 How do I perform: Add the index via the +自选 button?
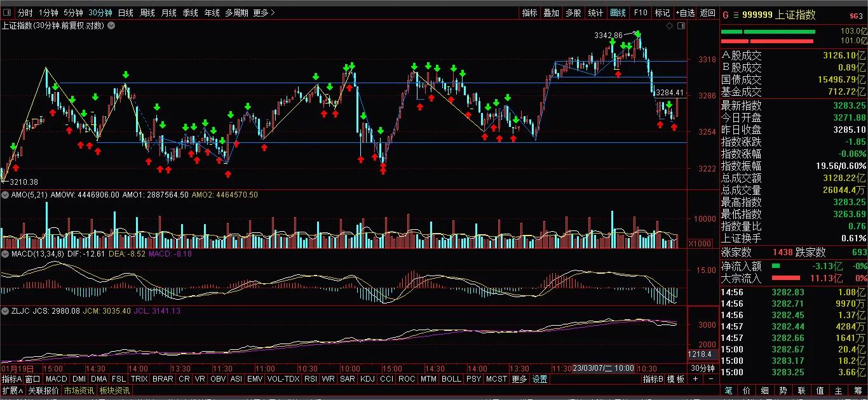685,13
